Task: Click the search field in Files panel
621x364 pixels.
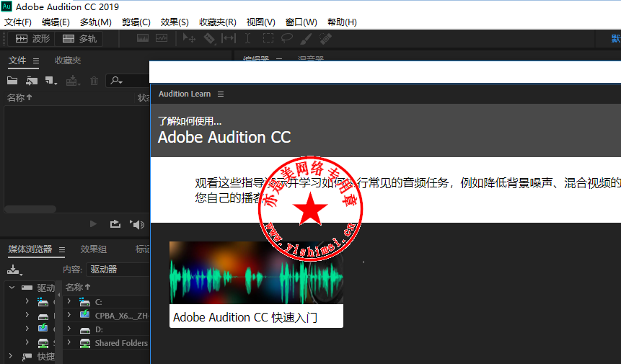Action: pos(128,81)
